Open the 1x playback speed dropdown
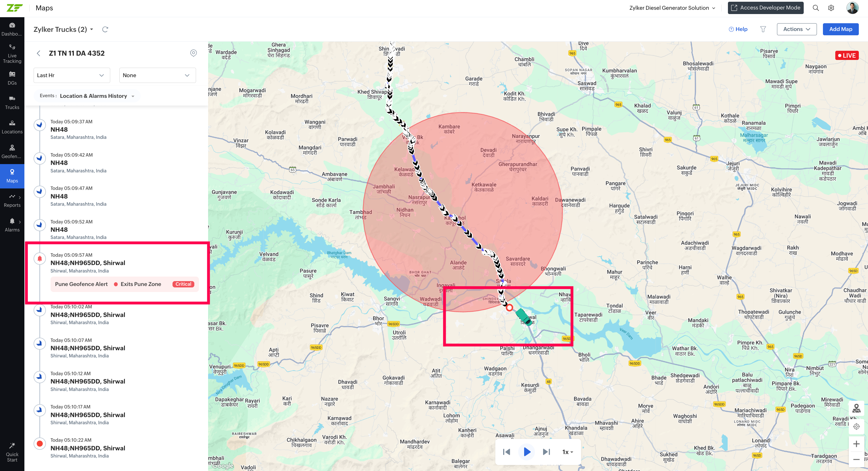Screen dimensions: 868x471 pyautogui.click(x=567, y=452)
